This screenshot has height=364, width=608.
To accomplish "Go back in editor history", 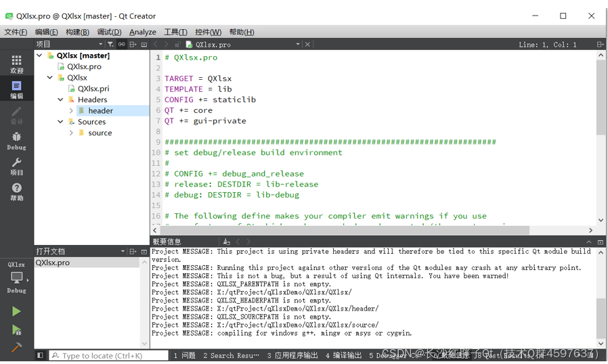I will (x=156, y=44).
